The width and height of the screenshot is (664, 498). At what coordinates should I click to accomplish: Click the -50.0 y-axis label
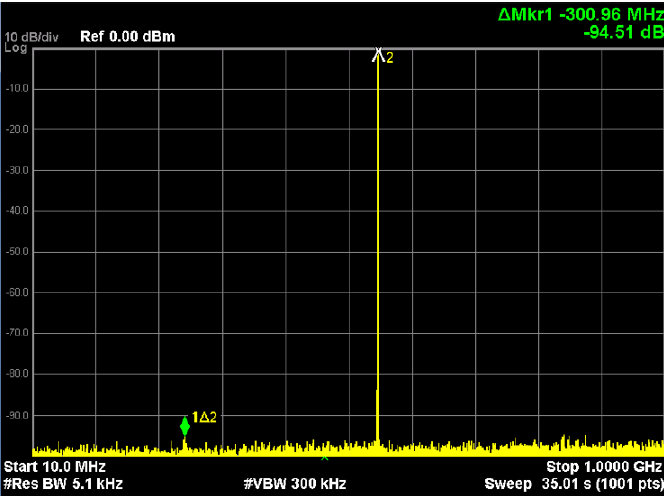[17, 252]
